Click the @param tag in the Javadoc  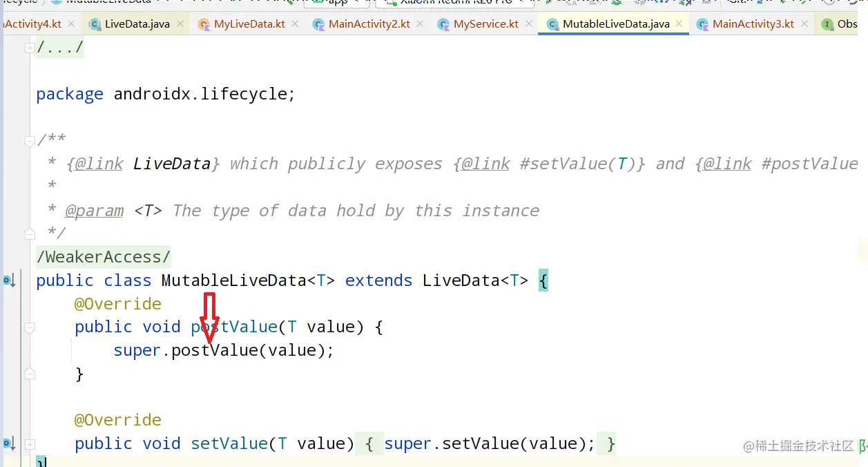pyautogui.click(x=95, y=211)
